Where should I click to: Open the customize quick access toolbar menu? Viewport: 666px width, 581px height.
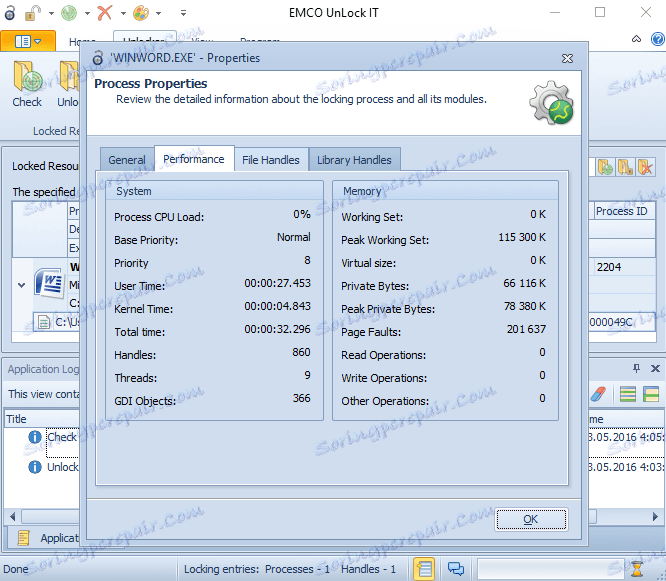coord(183,13)
